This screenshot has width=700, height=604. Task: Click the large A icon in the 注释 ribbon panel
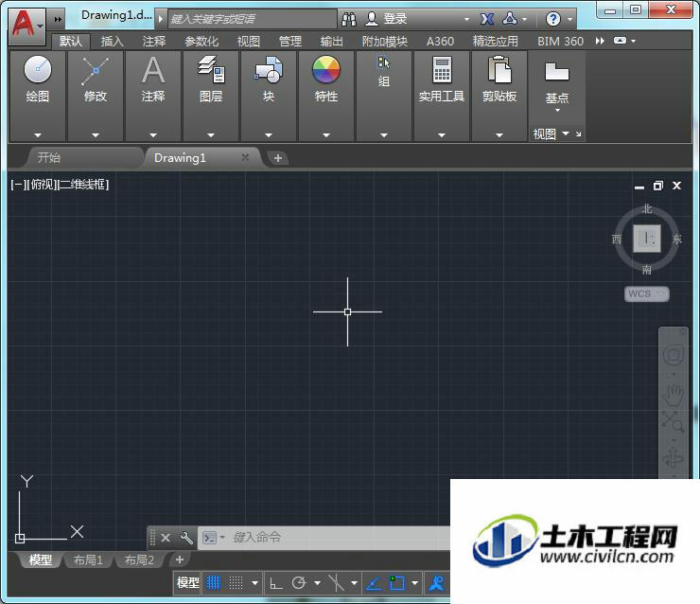(153, 70)
